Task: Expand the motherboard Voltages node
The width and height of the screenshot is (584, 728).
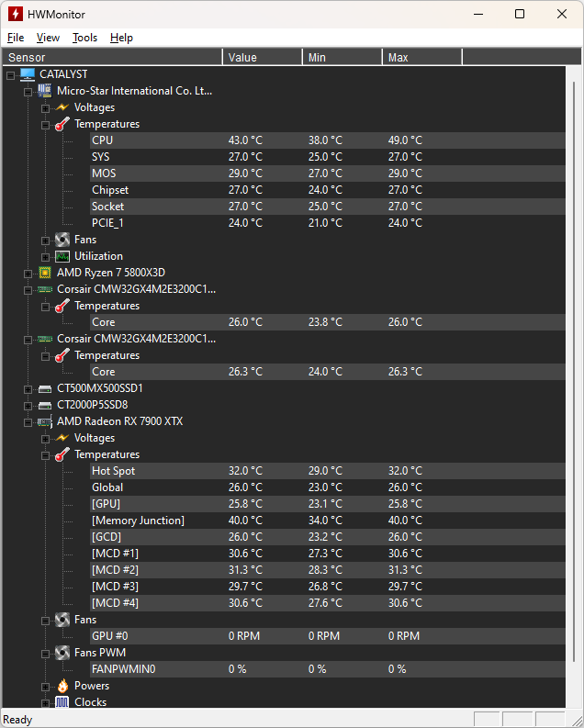Action: pos(46,108)
